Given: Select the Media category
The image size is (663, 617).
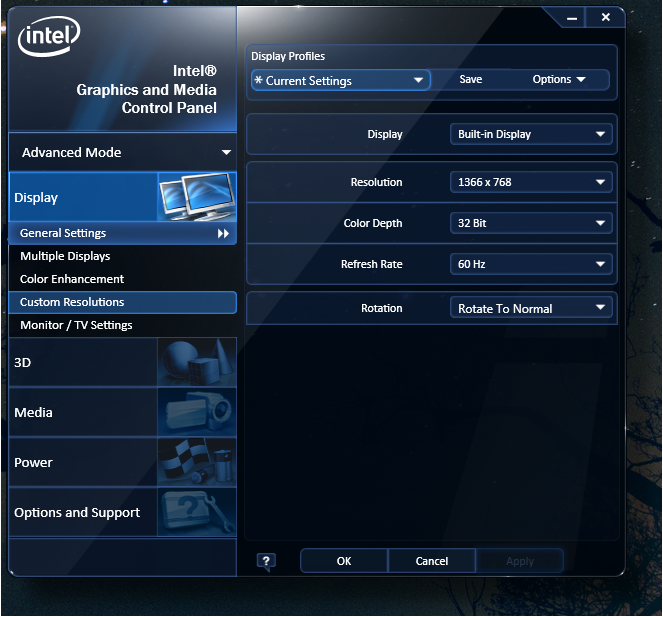Looking at the screenshot, I should coord(123,412).
